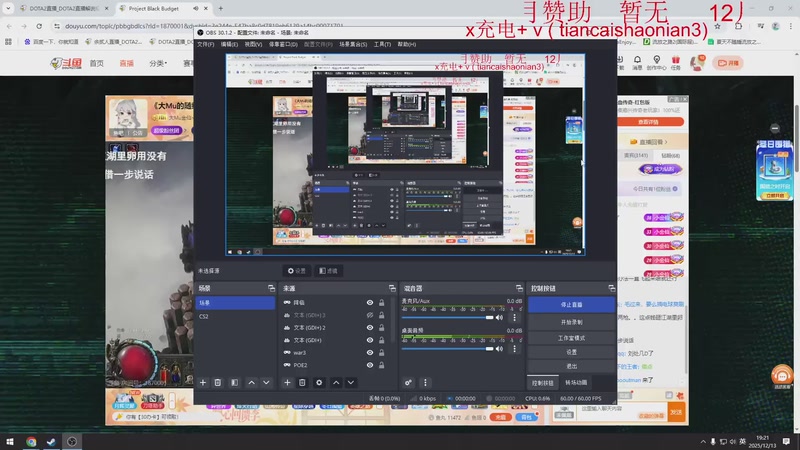The image size is (800, 450).
Task: Add a new source with the plus icon
Action: [x=287, y=383]
